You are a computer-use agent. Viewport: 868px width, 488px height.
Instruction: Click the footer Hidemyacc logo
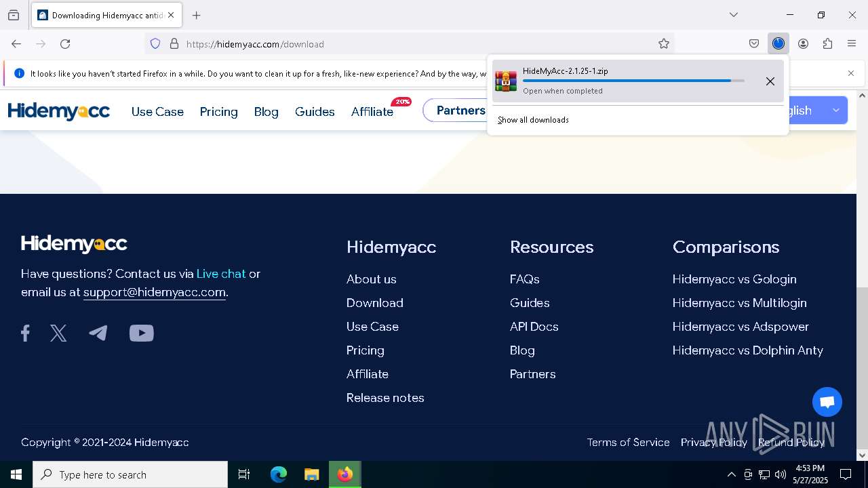pos(74,244)
